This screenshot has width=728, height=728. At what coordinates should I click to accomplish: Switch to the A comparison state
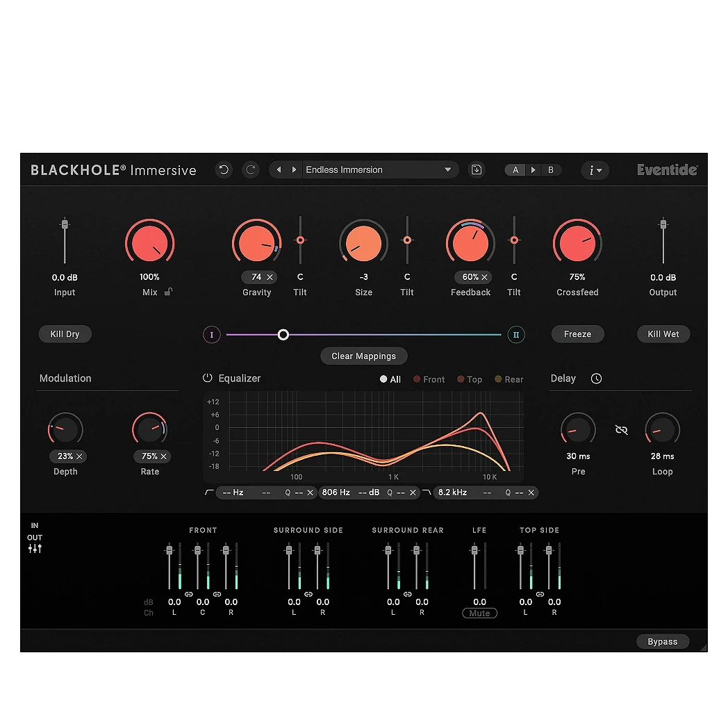tap(515, 169)
